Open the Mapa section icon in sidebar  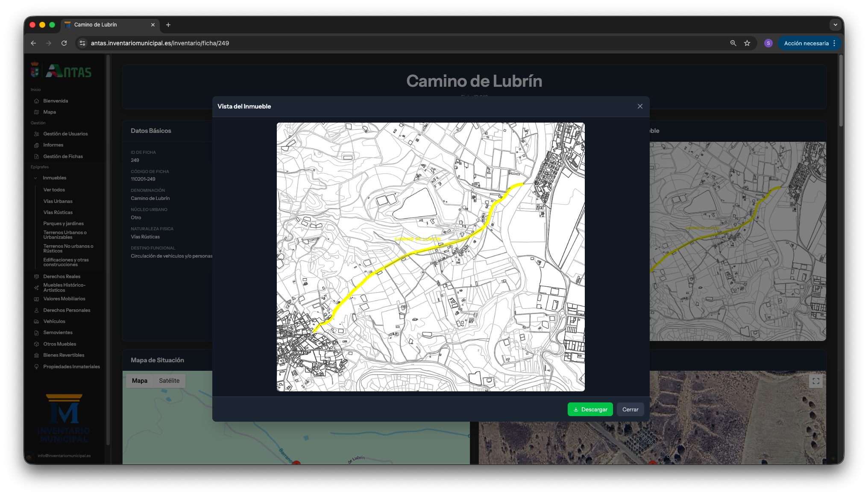(37, 112)
